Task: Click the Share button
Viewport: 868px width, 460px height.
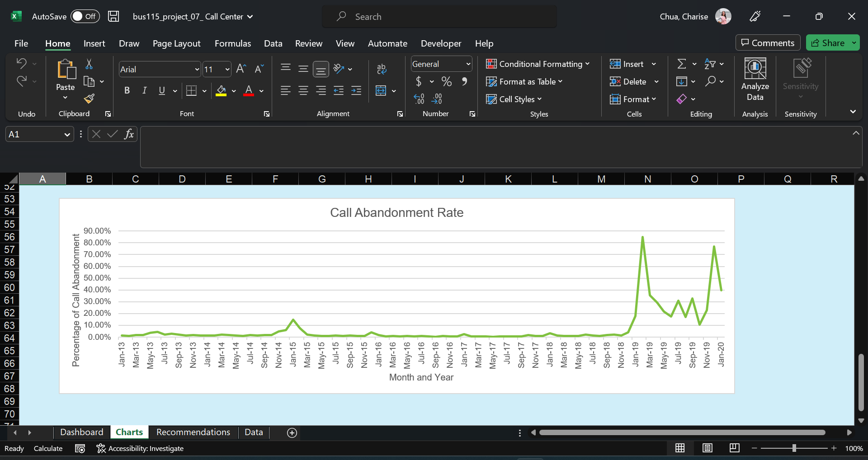Action: [x=828, y=43]
